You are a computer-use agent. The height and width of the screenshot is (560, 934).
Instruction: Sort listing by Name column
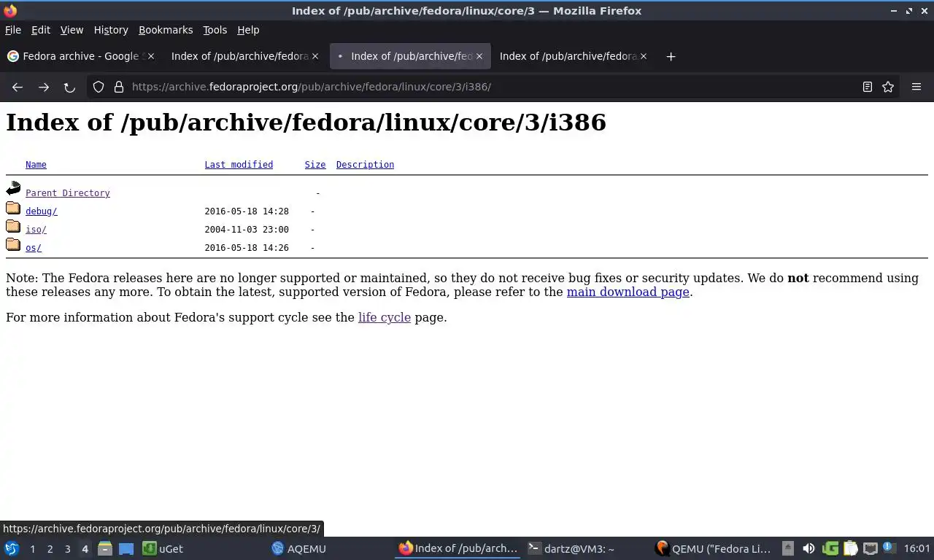coord(36,165)
